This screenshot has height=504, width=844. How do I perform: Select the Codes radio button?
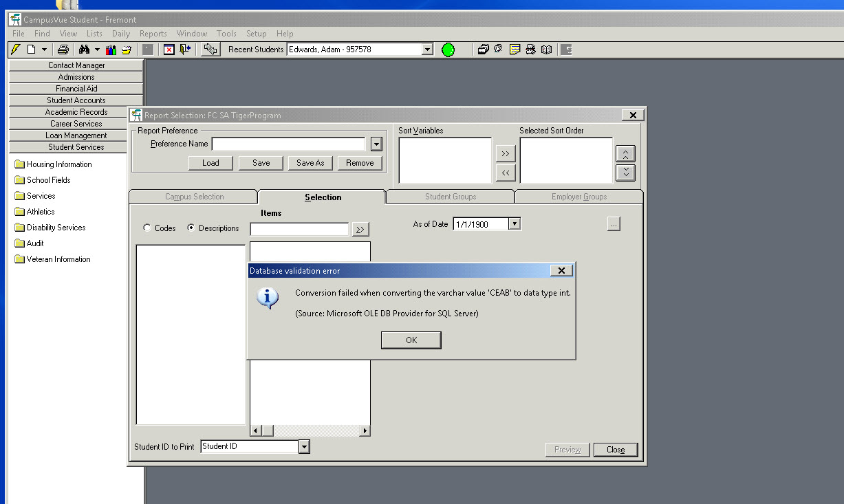[147, 228]
